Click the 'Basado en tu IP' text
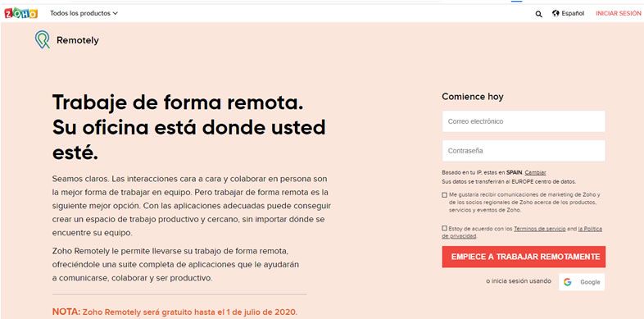 pyautogui.click(x=483, y=173)
